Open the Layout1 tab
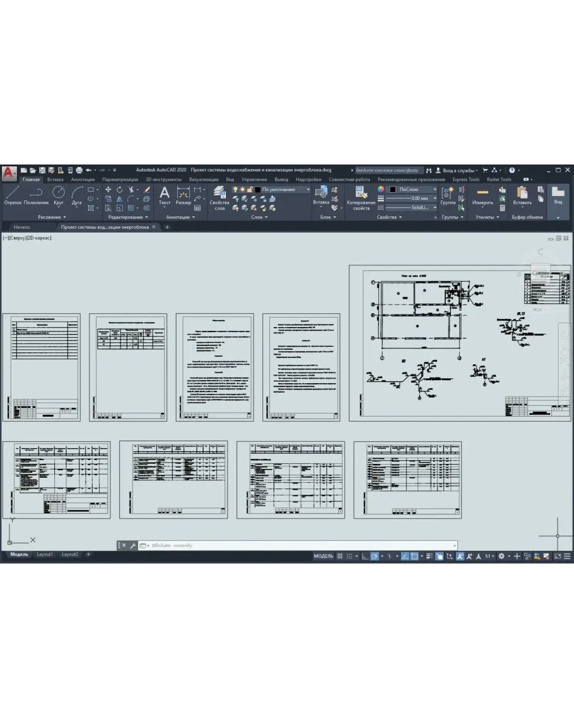This screenshot has width=574, height=728. coord(45,555)
